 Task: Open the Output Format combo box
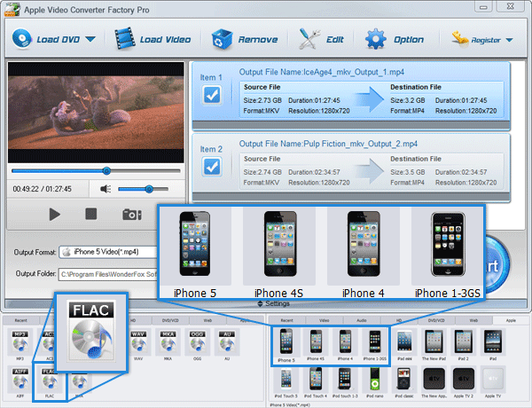tap(108, 252)
